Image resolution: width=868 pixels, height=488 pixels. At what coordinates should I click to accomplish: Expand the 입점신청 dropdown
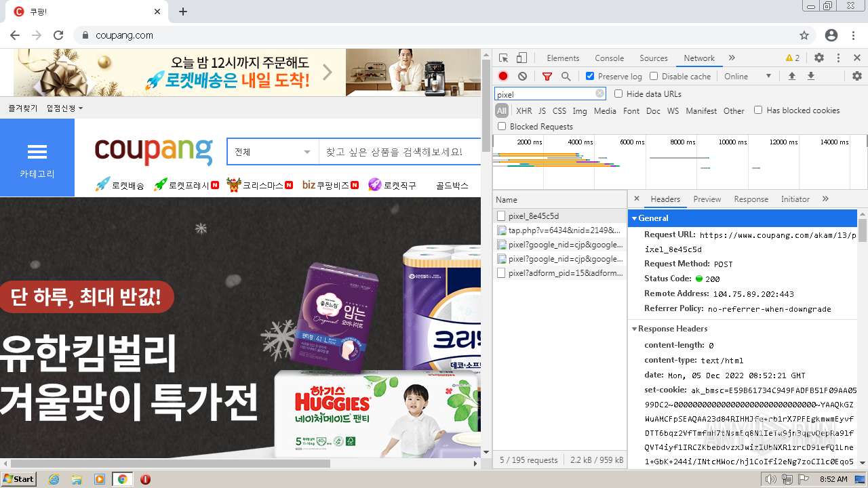click(64, 108)
